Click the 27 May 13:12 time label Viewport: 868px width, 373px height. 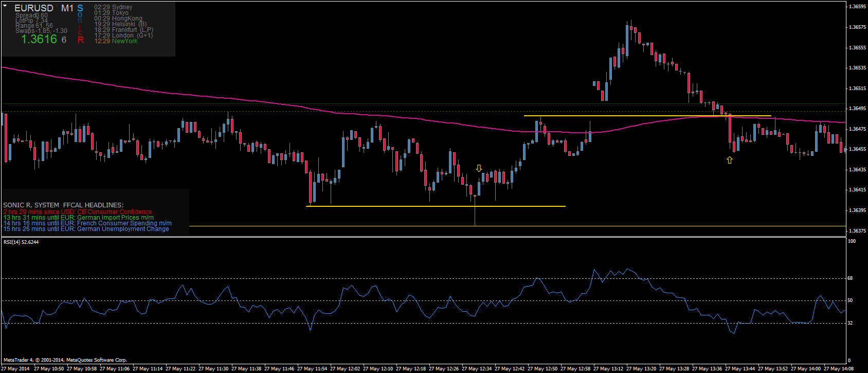click(608, 369)
